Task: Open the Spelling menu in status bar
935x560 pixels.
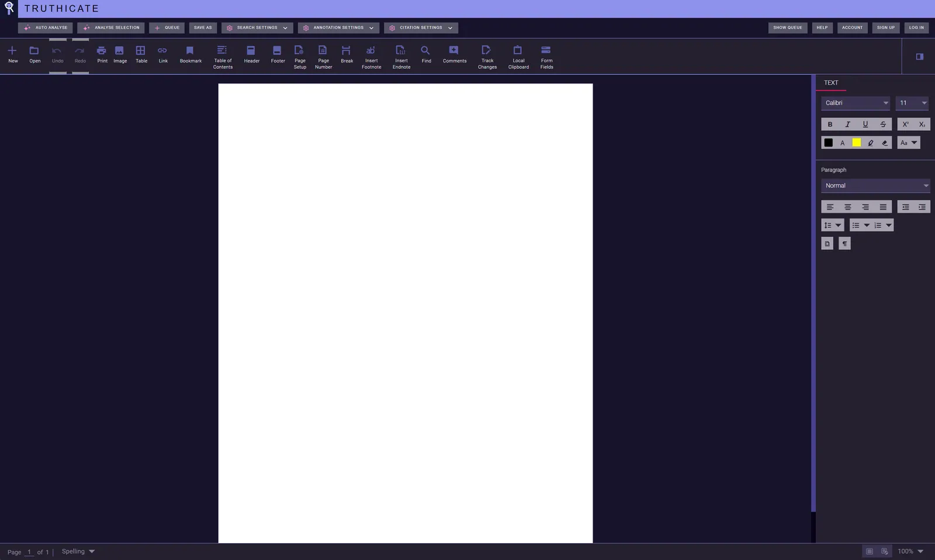Action: [78, 551]
